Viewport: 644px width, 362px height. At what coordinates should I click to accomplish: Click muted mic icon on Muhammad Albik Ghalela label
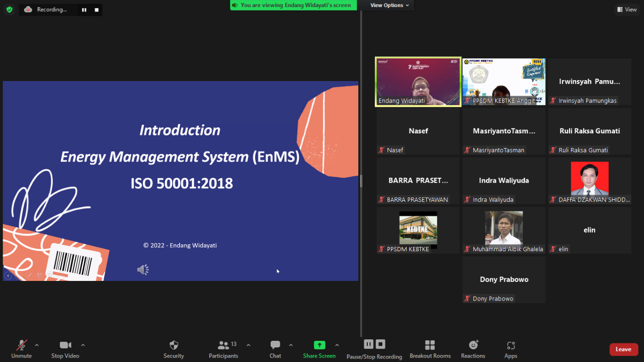(x=467, y=249)
